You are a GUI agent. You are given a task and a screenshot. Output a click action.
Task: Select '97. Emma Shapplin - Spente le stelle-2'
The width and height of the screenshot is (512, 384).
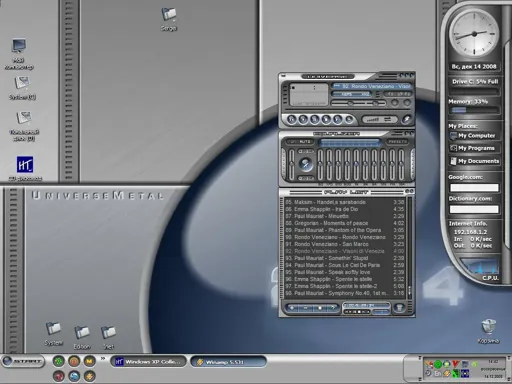click(x=344, y=286)
